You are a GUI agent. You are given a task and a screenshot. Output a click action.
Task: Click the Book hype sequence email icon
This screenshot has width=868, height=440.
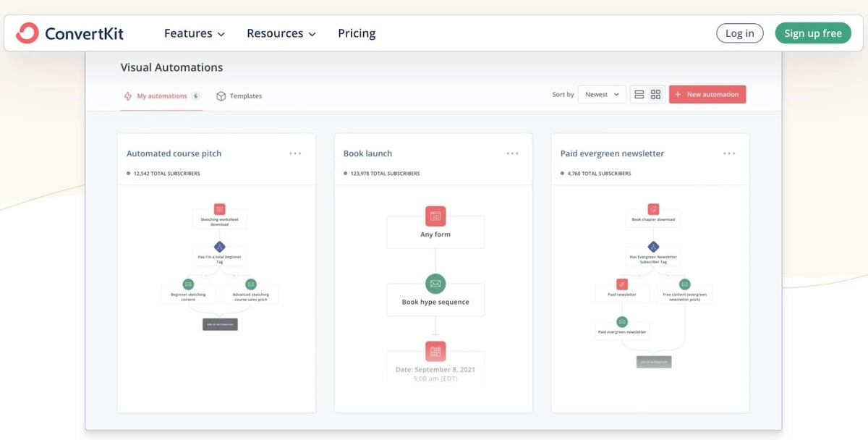pyautogui.click(x=435, y=282)
